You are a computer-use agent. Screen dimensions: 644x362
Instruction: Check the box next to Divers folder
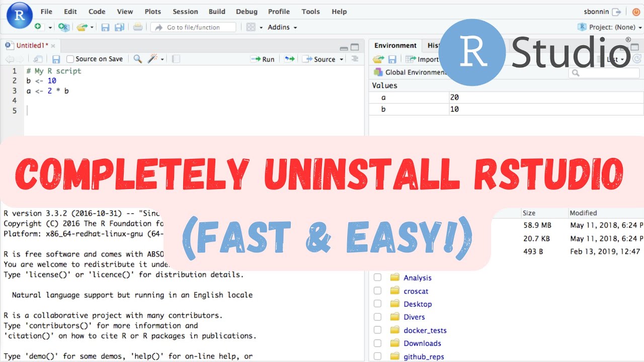click(378, 317)
